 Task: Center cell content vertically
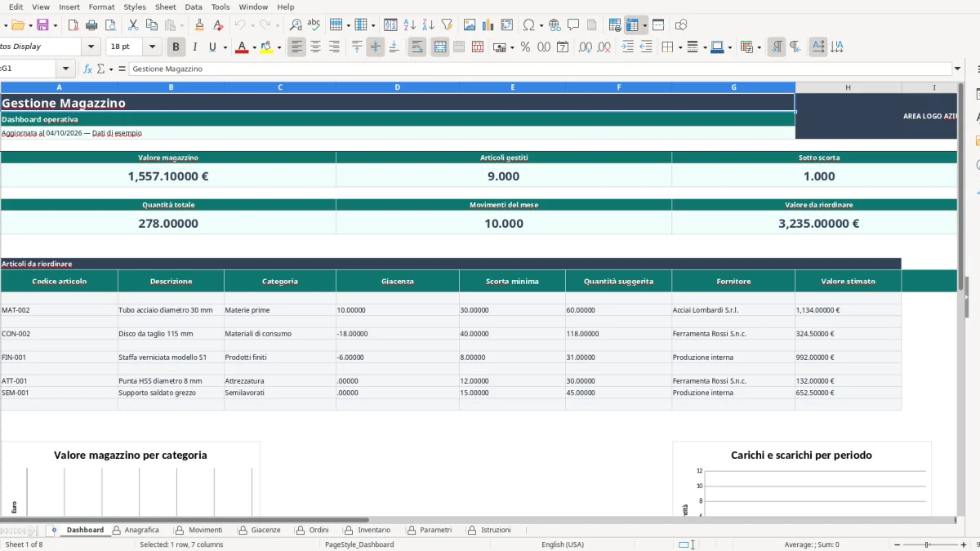pyautogui.click(x=376, y=47)
